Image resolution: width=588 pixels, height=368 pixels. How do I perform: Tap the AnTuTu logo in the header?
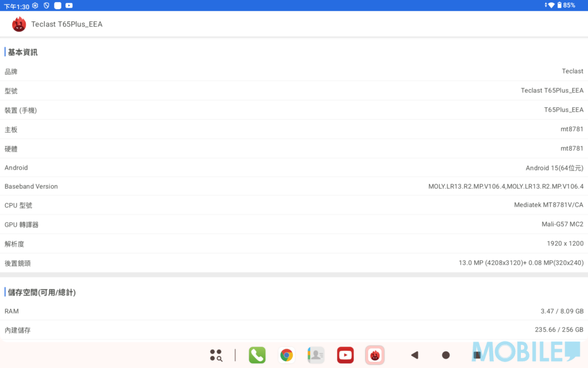pyautogui.click(x=19, y=24)
